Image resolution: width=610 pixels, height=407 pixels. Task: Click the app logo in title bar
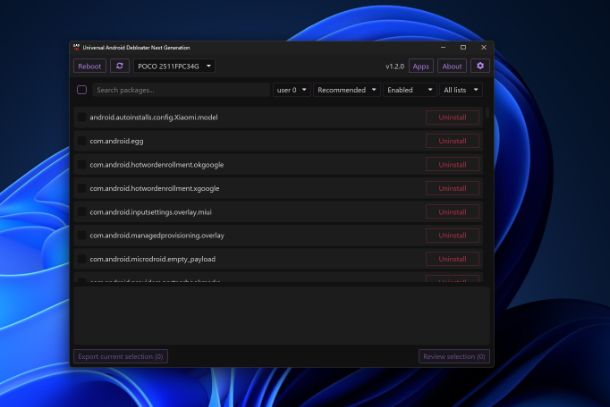(x=77, y=47)
